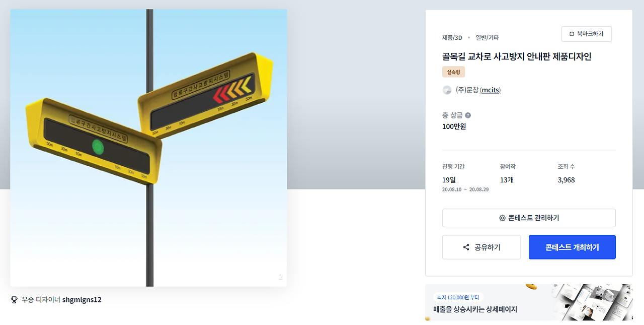
Task: Click the share icon in 공유하기 button
Action: tap(466, 247)
